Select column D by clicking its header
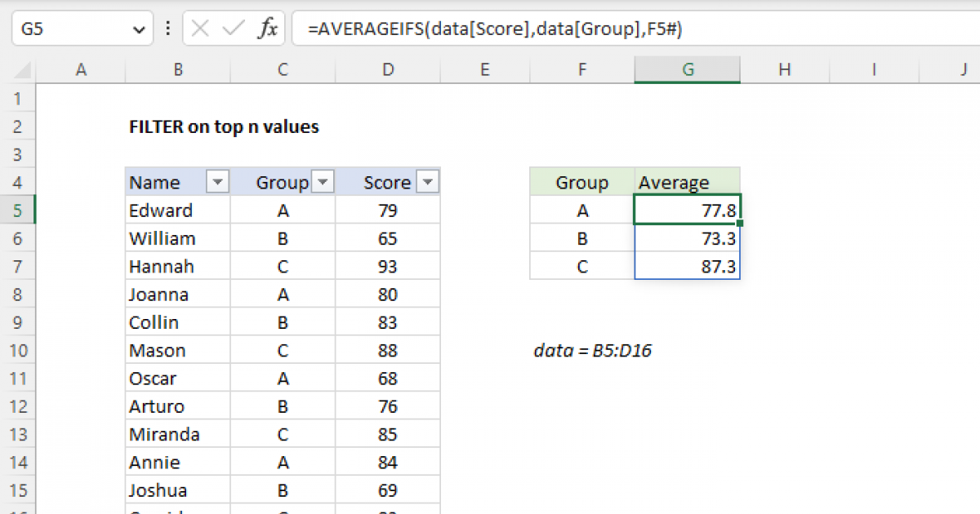 click(387, 69)
